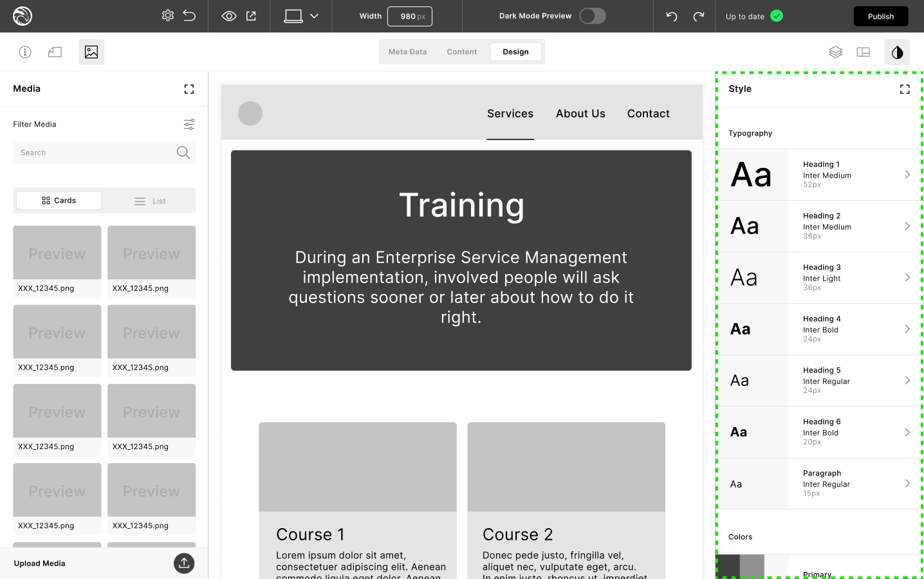Click the preview eye icon
924x579 pixels.
point(229,16)
